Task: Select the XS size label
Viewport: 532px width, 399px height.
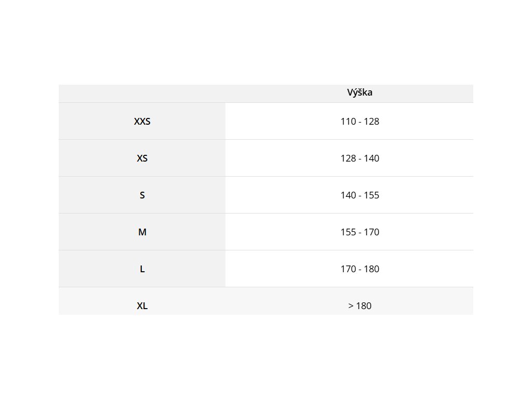Action: pos(142,158)
